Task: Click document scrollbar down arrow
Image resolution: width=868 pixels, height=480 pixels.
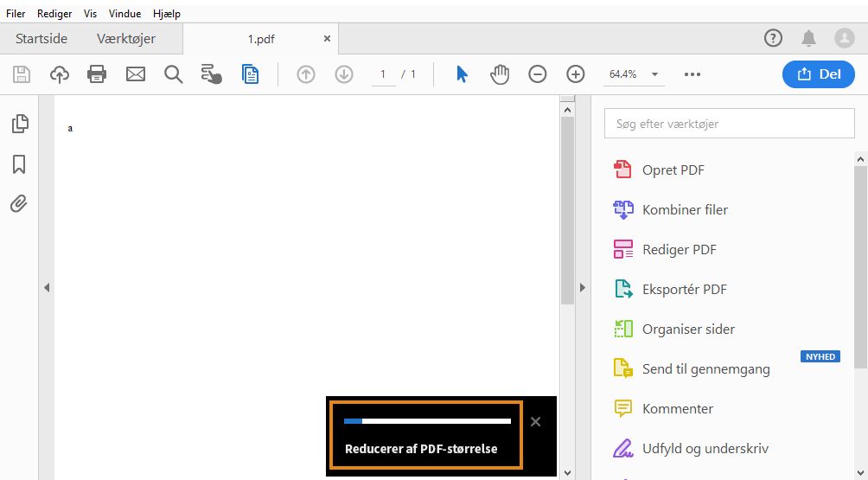Action: (567, 472)
